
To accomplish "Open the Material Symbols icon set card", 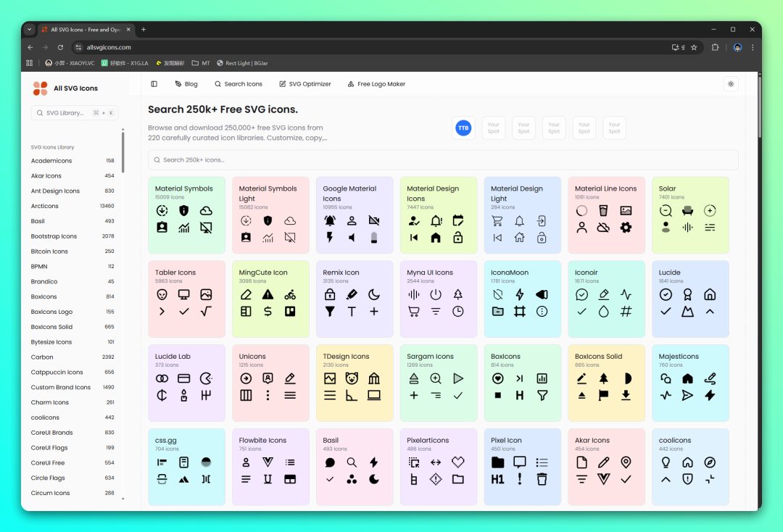I will coord(186,215).
